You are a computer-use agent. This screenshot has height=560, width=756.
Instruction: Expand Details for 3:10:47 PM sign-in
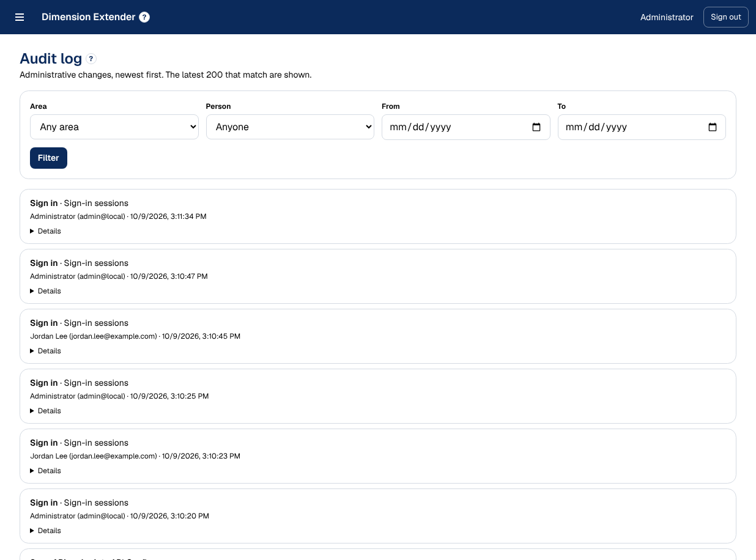point(46,291)
